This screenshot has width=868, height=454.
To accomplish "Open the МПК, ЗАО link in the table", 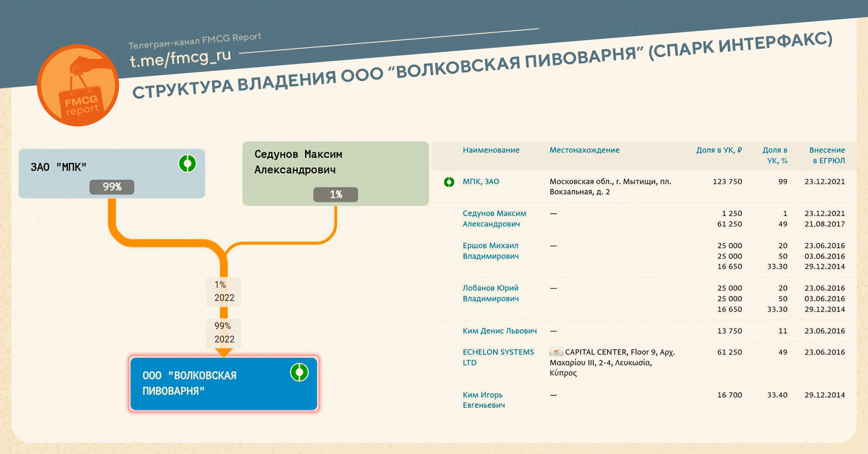I will pos(481,181).
